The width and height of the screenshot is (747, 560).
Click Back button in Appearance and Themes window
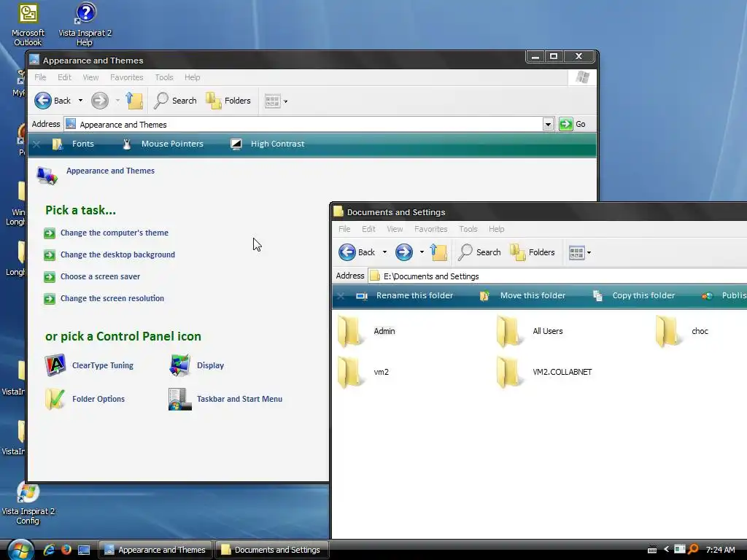[53, 101]
